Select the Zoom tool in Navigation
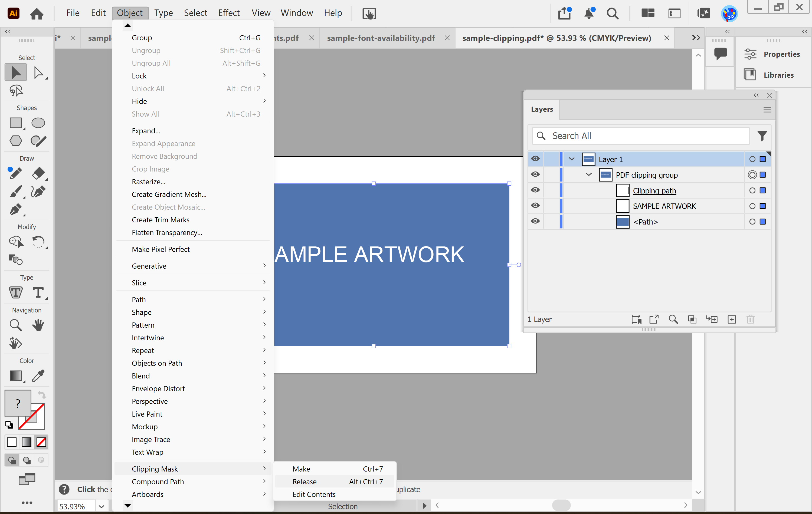The height and width of the screenshot is (514, 812). pos(15,325)
